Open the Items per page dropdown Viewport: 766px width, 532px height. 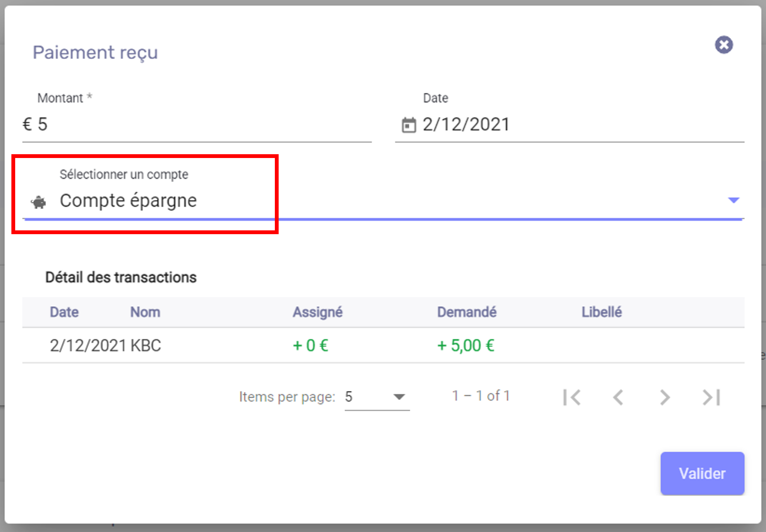377,397
